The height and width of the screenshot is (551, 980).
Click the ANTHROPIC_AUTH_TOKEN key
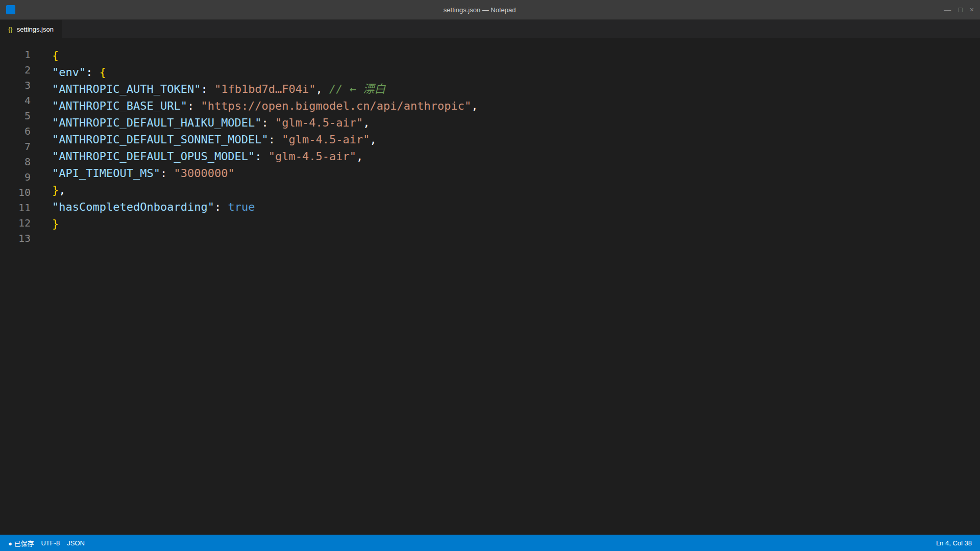click(x=127, y=89)
